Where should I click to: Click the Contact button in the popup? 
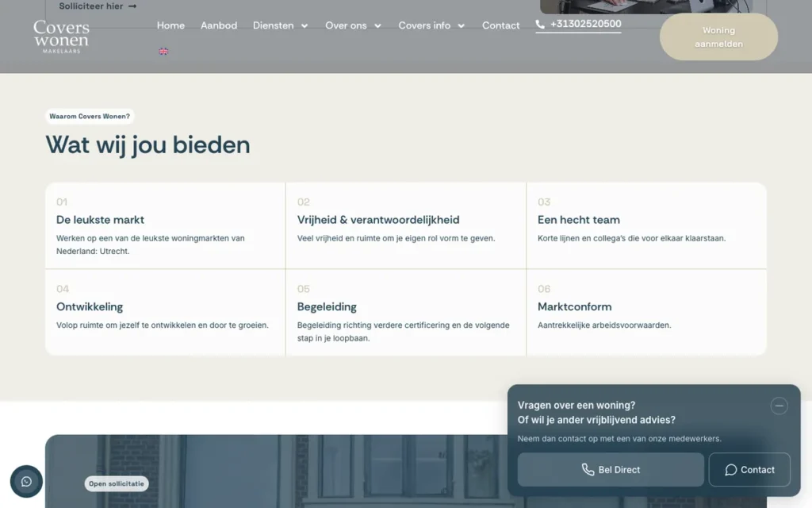(749, 470)
